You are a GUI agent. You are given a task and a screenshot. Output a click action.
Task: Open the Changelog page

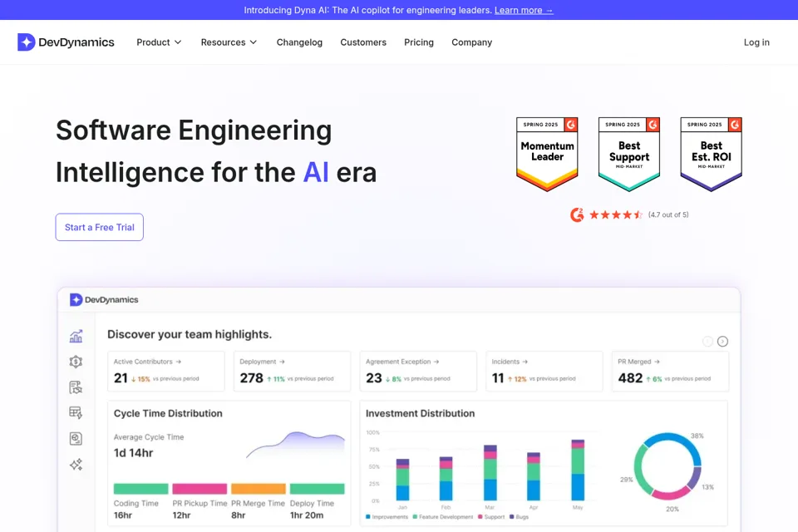pyautogui.click(x=299, y=42)
